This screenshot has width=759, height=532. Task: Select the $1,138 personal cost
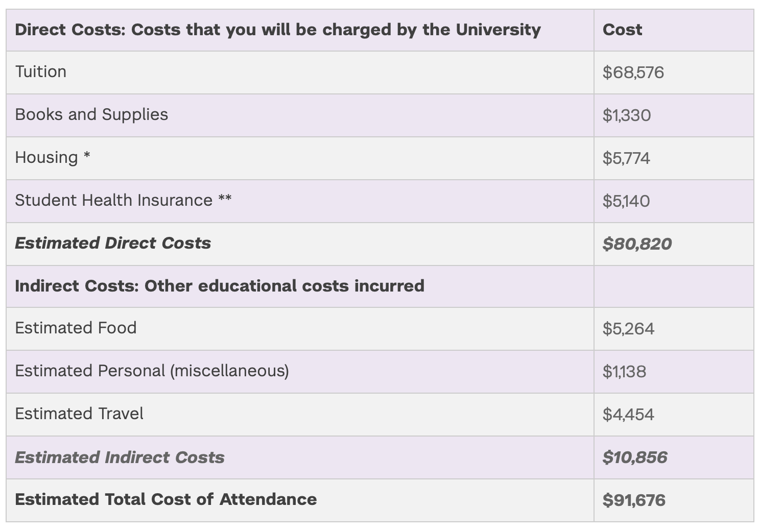point(624,371)
